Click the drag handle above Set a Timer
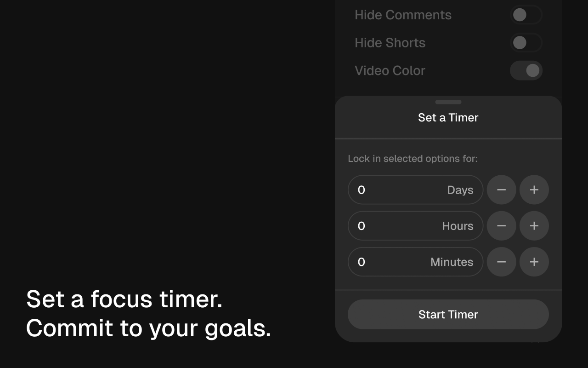Viewport: 588px width, 368px height. (448, 102)
